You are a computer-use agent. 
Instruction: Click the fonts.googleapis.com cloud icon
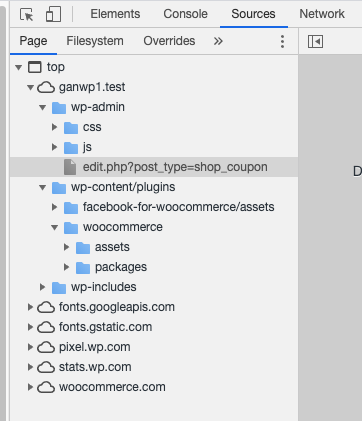click(46, 307)
